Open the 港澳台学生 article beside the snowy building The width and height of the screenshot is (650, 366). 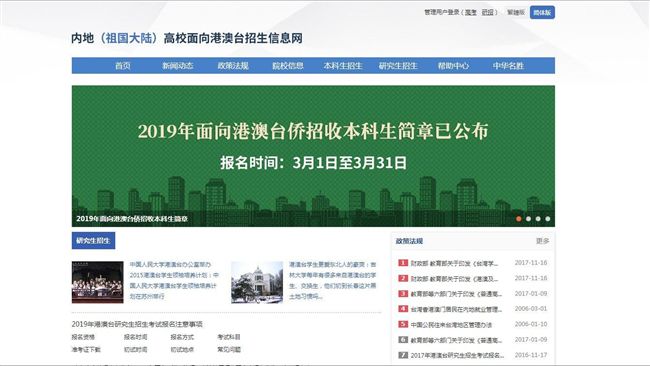pos(332,280)
